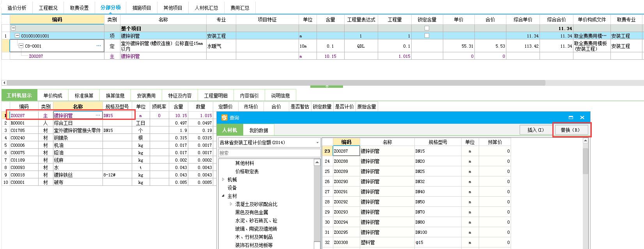Open the 内容指引 tab
The height and width of the screenshot is (249, 644).
(x=249, y=95)
